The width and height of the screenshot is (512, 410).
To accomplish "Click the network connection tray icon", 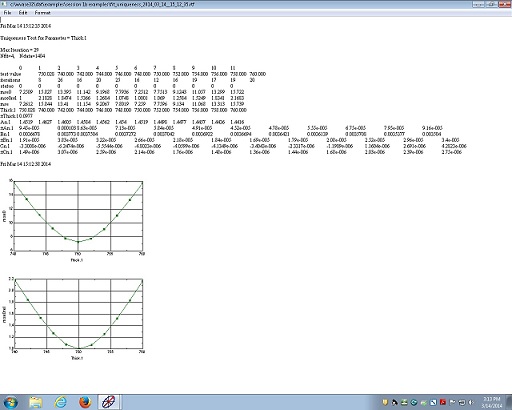I will (x=462, y=402).
